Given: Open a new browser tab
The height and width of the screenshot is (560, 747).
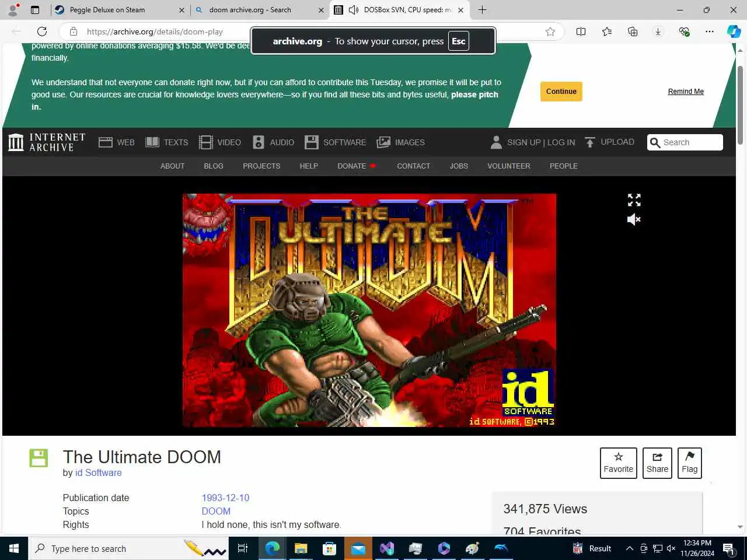Looking at the screenshot, I should pyautogui.click(x=482, y=10).
